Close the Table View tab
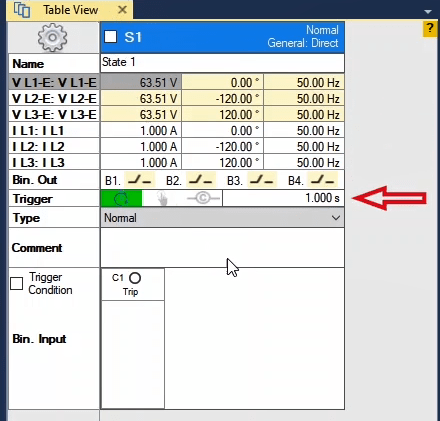Image resolution: width=440 pixels, height=421 pixels. pyautogui.click(x=122, y=10)
